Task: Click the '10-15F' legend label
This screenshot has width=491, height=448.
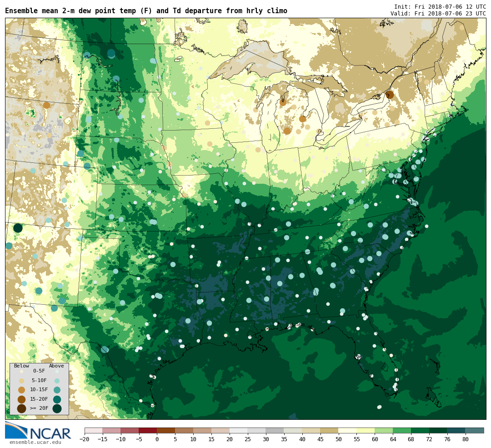Action: pos(39,390)
